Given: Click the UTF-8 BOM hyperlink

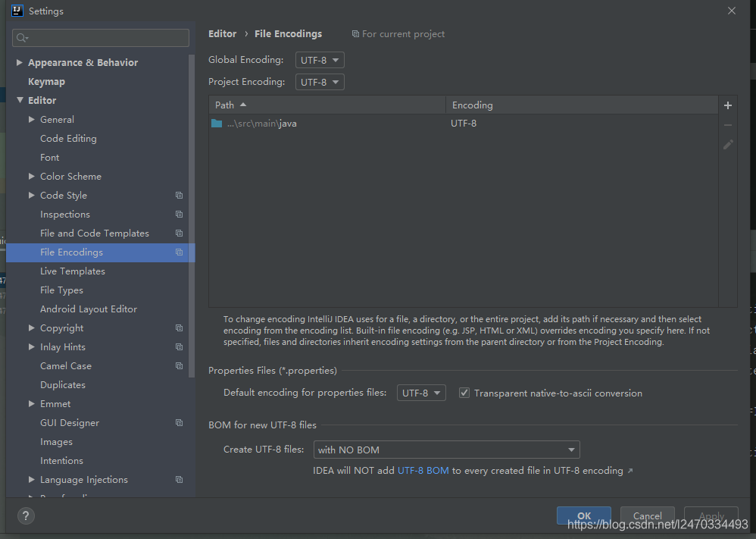Looking at the screenshot, I should (423, 471).
